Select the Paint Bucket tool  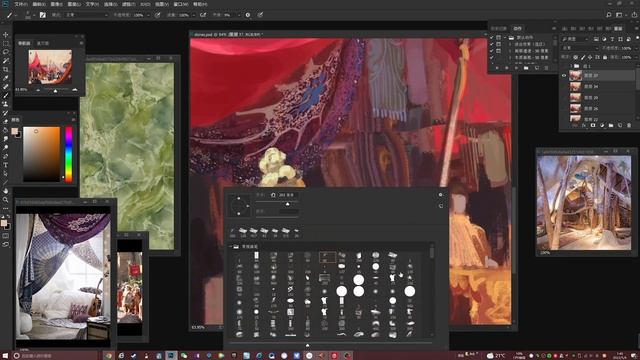[x=6, y=130]
